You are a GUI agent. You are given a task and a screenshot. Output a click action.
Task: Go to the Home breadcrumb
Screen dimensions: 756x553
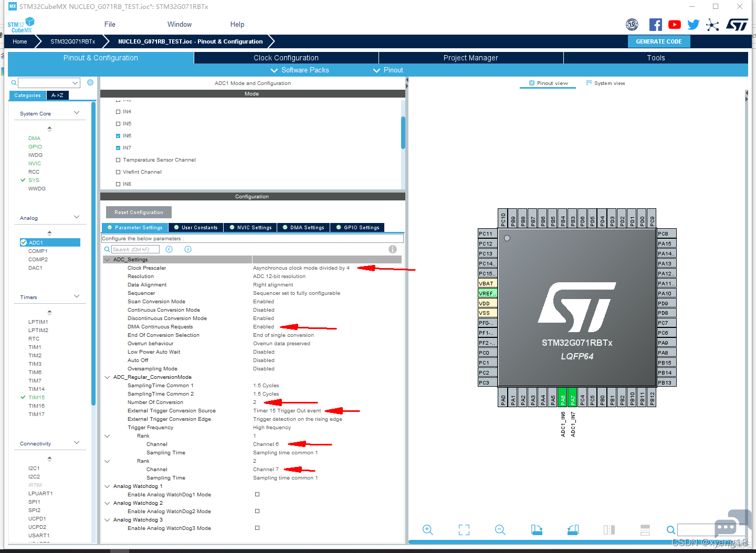20,41
